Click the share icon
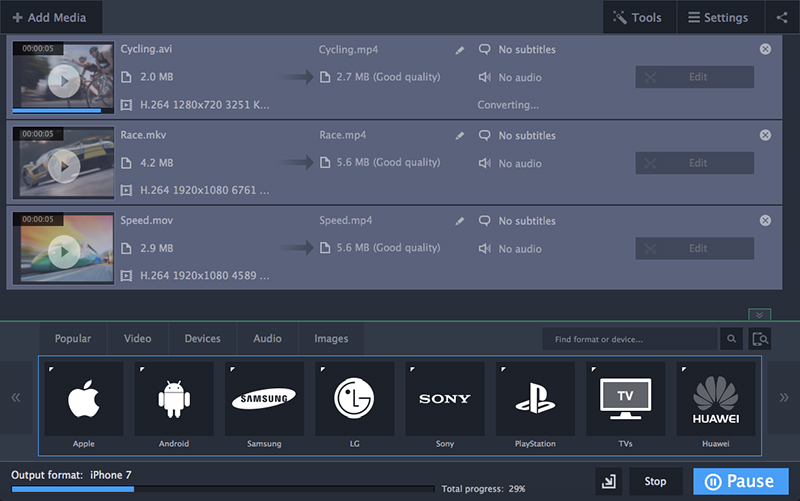 [x=782, y=17]
